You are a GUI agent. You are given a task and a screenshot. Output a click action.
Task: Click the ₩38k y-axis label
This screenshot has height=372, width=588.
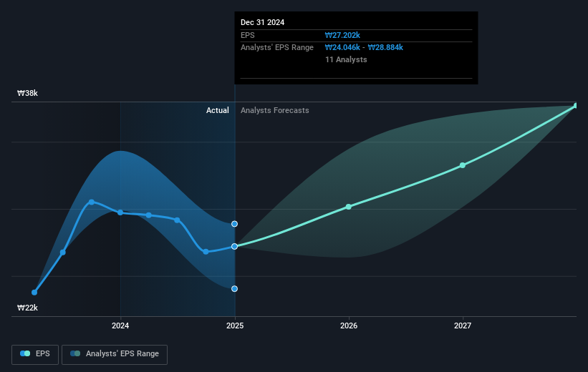(27, 93)
